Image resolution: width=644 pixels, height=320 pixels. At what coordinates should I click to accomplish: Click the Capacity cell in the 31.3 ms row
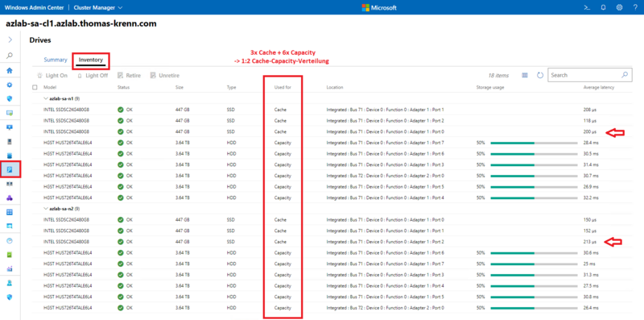click(283, 274)
